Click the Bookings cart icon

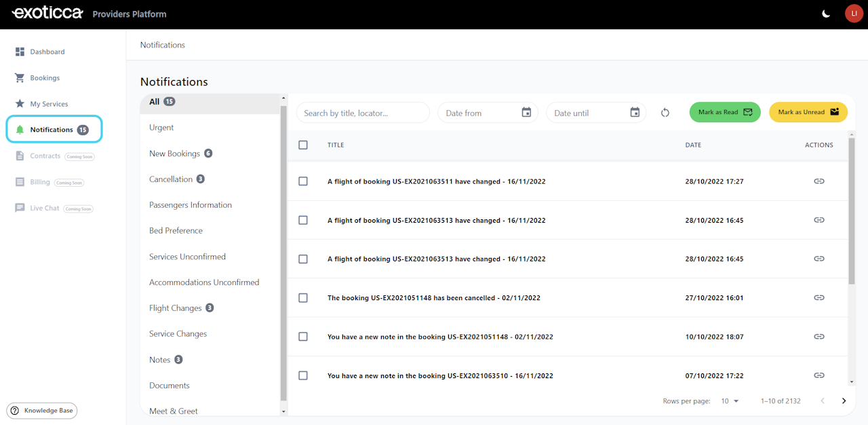(20, 78)
